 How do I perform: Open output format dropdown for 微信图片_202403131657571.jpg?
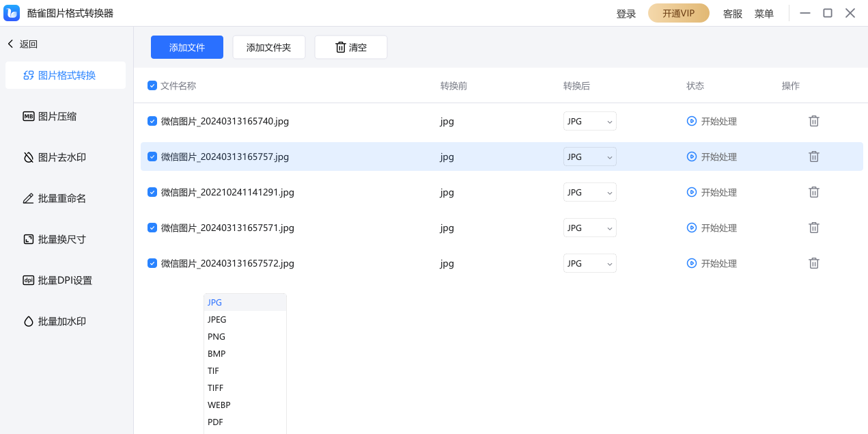point(590,228)
